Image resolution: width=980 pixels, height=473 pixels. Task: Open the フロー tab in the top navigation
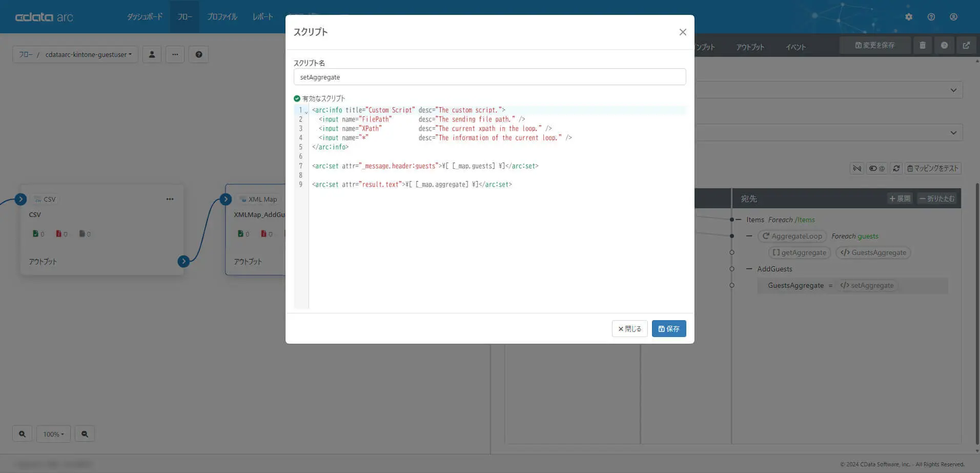click(185, 17)
